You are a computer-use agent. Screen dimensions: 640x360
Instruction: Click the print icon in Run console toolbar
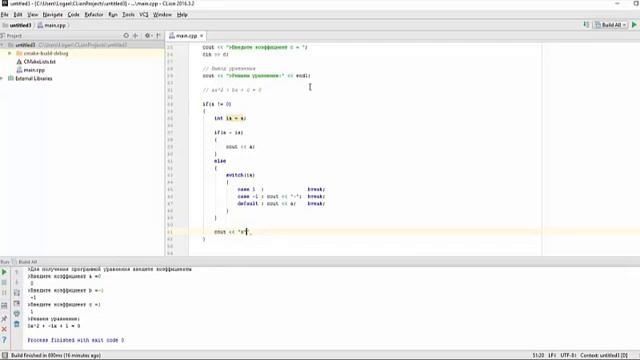[17, 313]
